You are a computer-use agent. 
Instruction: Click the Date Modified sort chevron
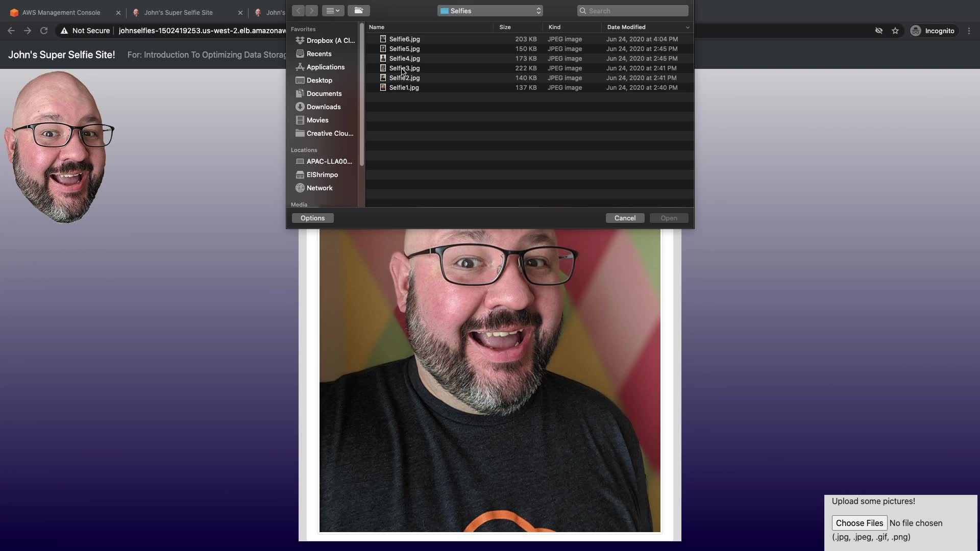coord(687,28)
